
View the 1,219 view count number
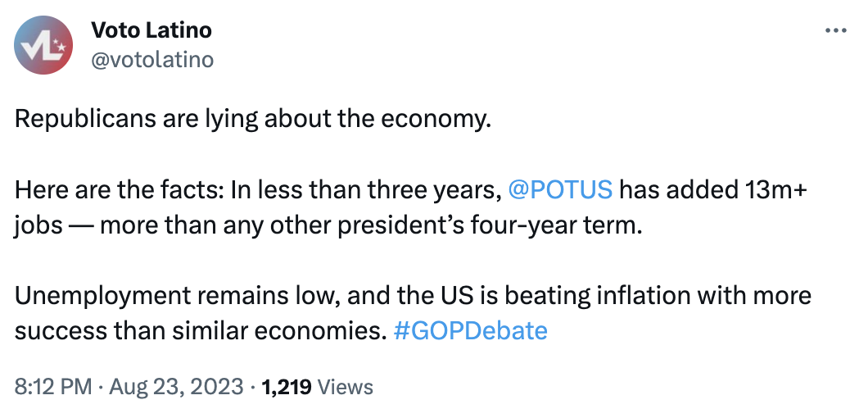[x=286, y=386]
